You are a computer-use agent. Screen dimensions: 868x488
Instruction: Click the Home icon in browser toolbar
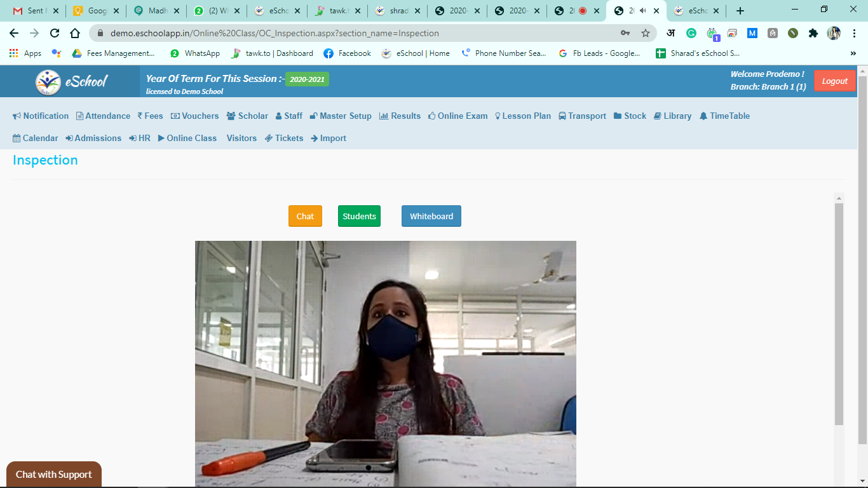click(75, 33)
